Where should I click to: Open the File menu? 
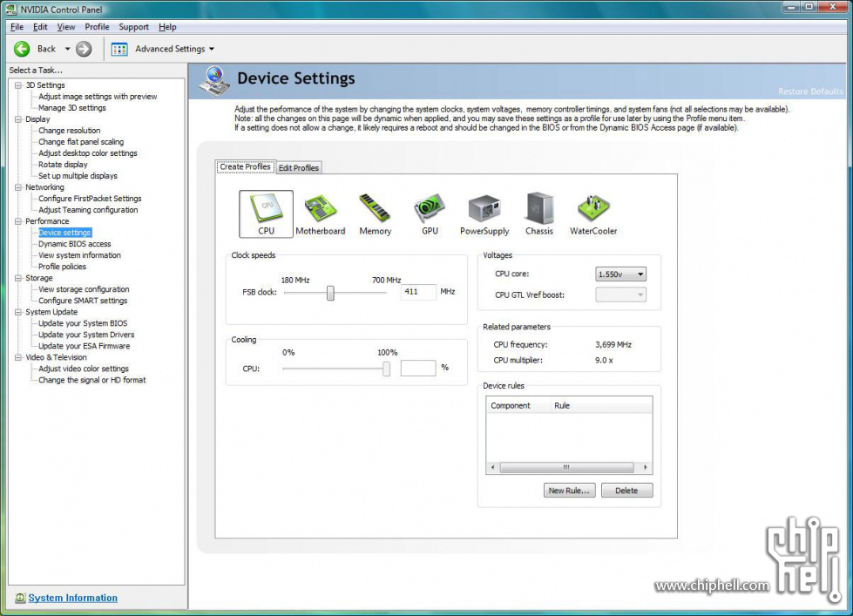17,27
